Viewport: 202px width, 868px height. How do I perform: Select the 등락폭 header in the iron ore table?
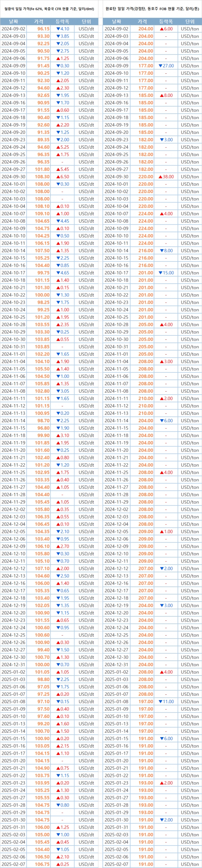62,22
